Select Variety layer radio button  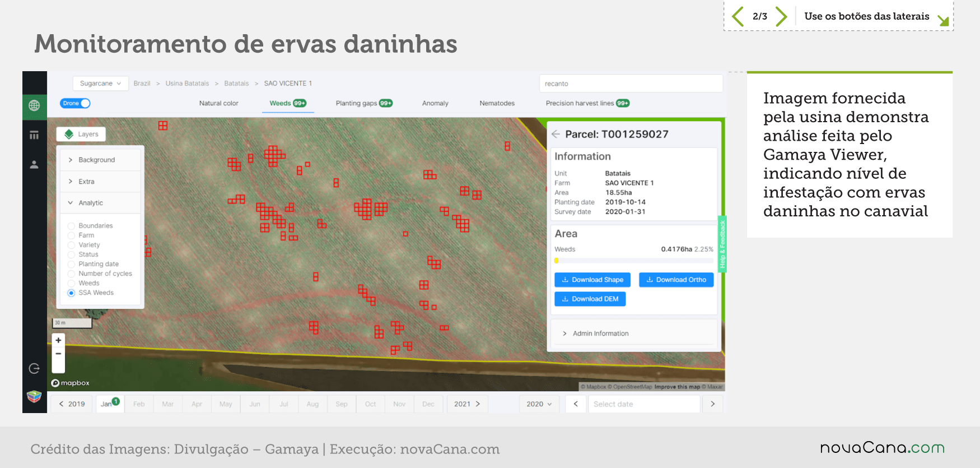point(71,245)
